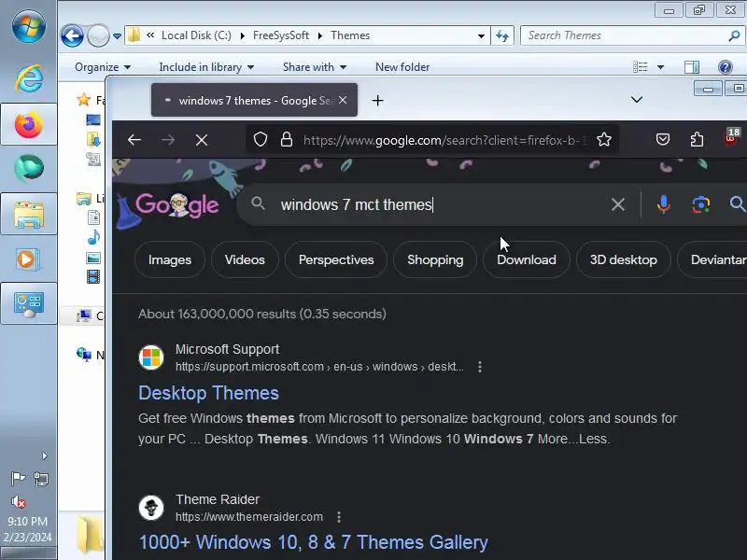Expand arrow after Local Disk (C:)
747x560 pixels.
click(x=243, y=35)
